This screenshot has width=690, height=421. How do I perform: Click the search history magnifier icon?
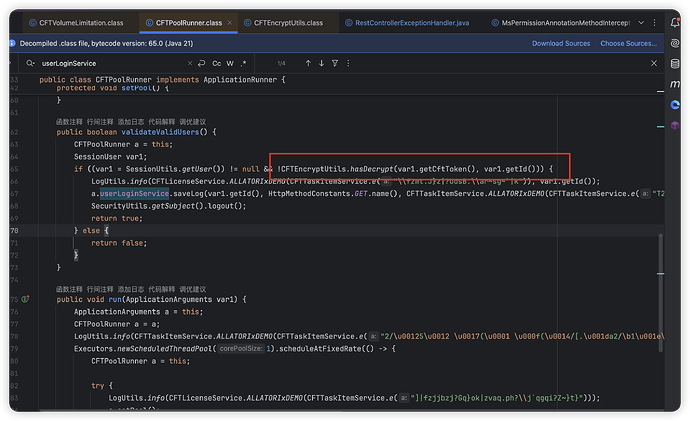coord(30,63)
